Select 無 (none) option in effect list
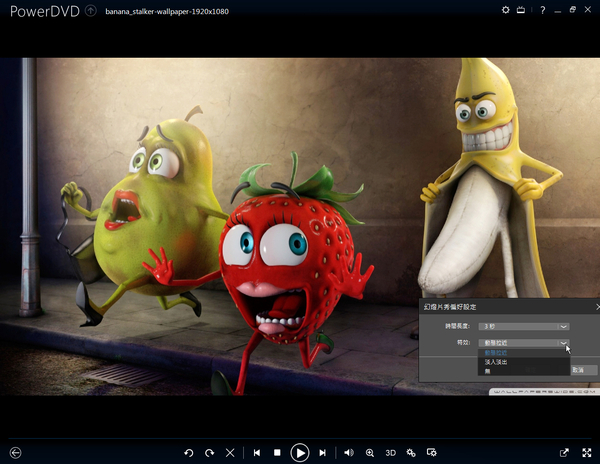600x464 pixels. pyautogui.click(x=489, y=371)
